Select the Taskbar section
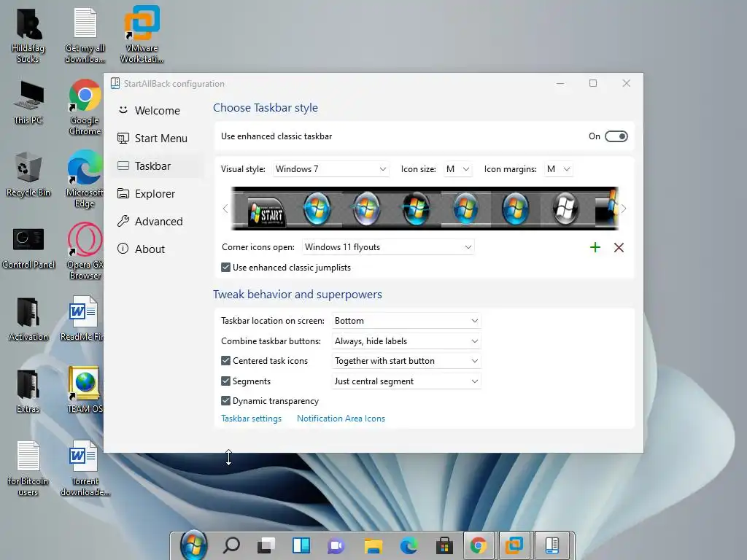Viewport: 747px width, 560px height. (x=158, y=166)
